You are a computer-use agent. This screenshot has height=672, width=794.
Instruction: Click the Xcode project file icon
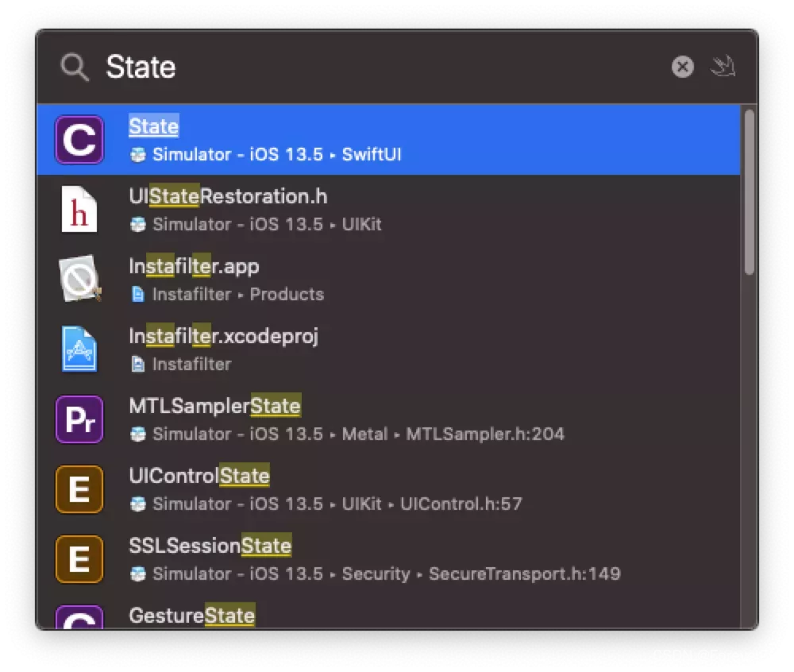[x=79, y=349]
